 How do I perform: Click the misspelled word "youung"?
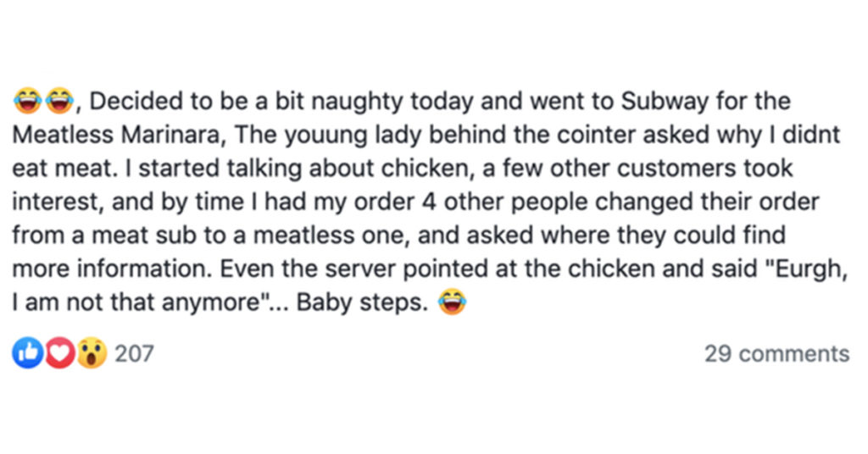coord(325,136)
